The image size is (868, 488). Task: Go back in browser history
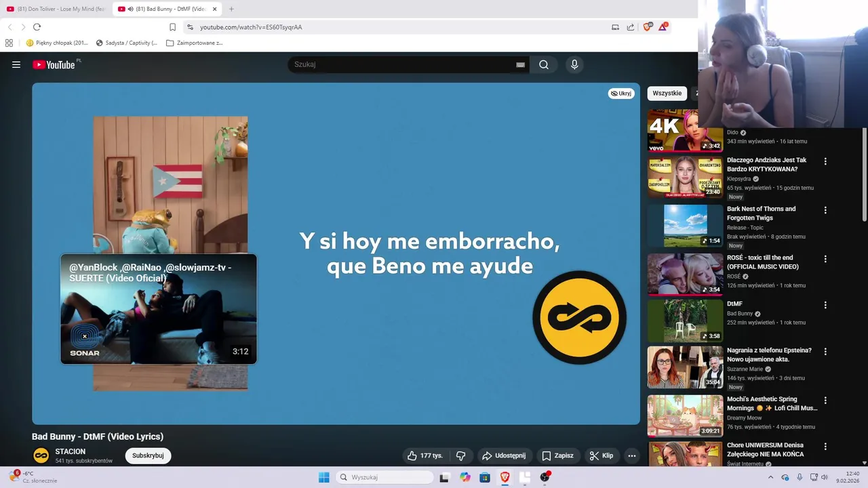(x=9, y=27)
